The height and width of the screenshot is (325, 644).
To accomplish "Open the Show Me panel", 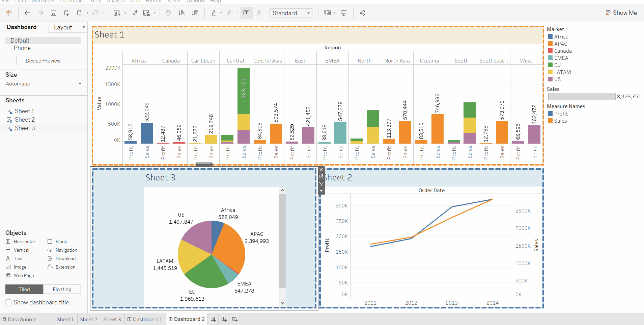I will pos(621,12).
